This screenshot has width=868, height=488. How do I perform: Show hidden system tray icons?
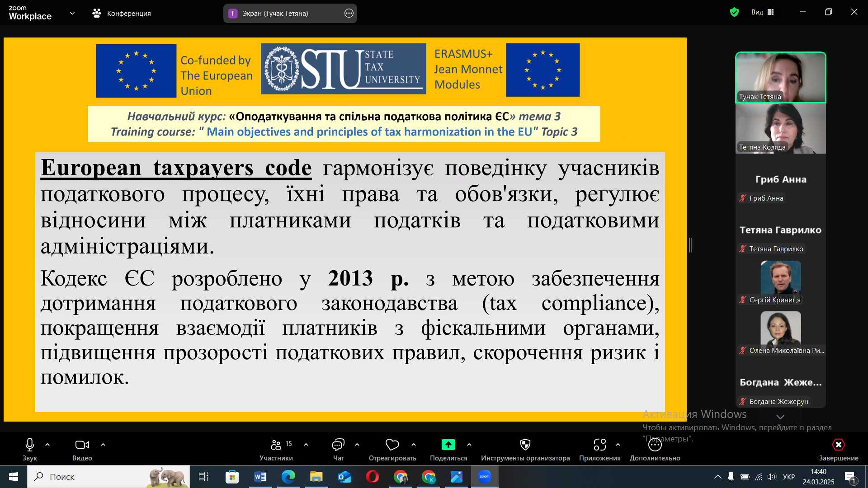(717, 477)
